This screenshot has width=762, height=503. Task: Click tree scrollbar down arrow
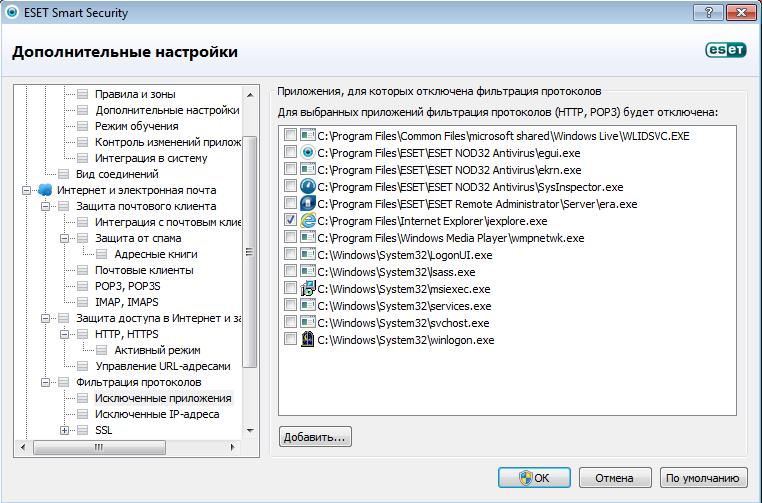(x=250, y=430)
